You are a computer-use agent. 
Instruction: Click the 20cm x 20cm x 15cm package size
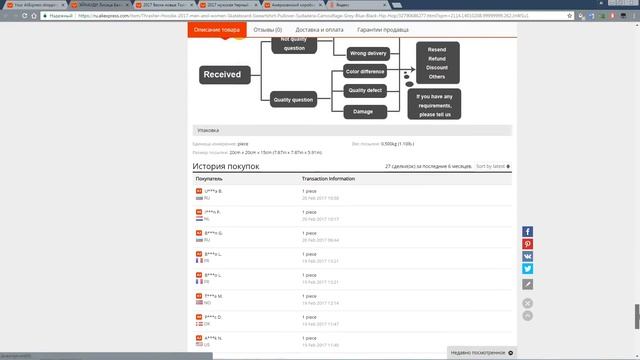click(276, 152)
